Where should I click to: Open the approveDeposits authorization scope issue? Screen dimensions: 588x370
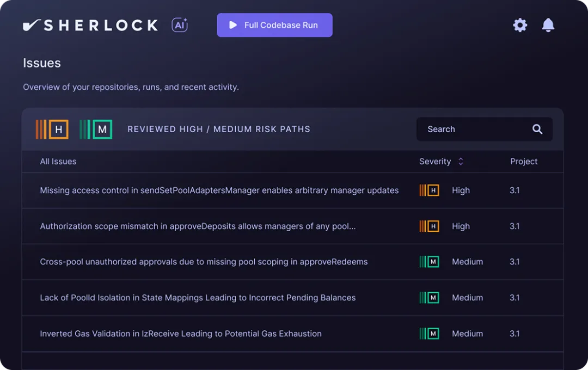[x=198, y=226]
